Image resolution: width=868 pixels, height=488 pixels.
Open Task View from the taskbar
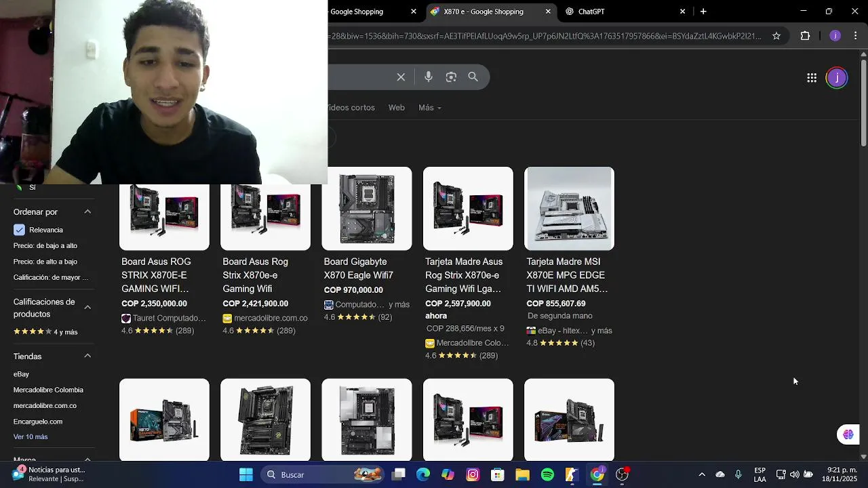(399, 474)
